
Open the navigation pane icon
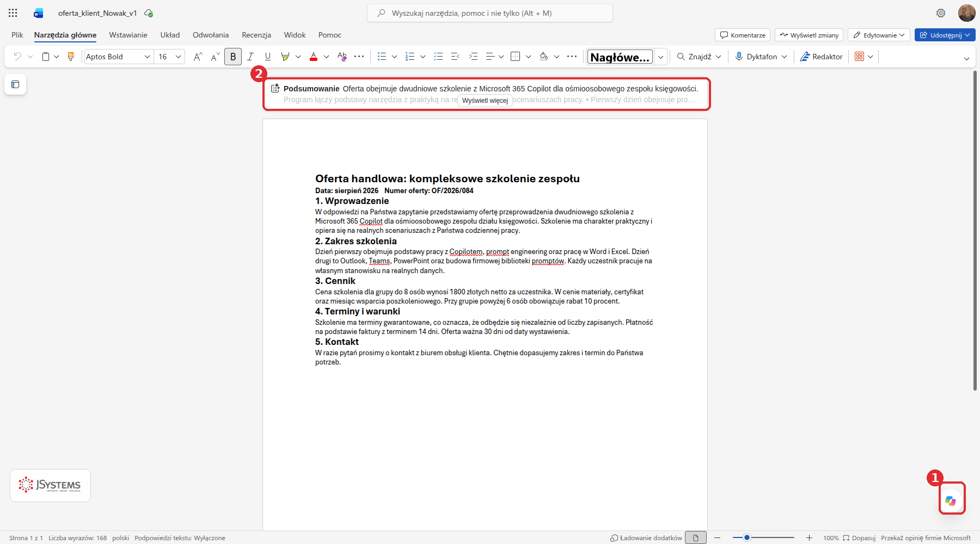15,84
